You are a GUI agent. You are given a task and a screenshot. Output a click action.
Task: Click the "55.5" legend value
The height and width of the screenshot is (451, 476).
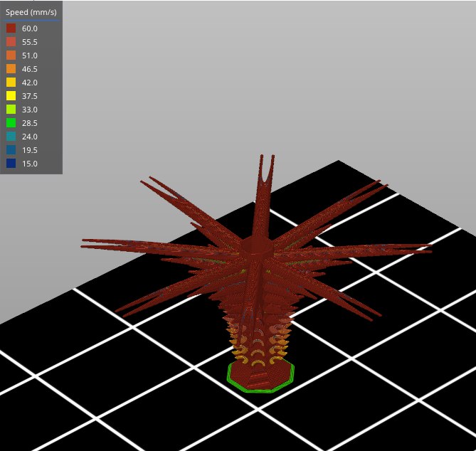pyautogui.click(x=30, y=42)
